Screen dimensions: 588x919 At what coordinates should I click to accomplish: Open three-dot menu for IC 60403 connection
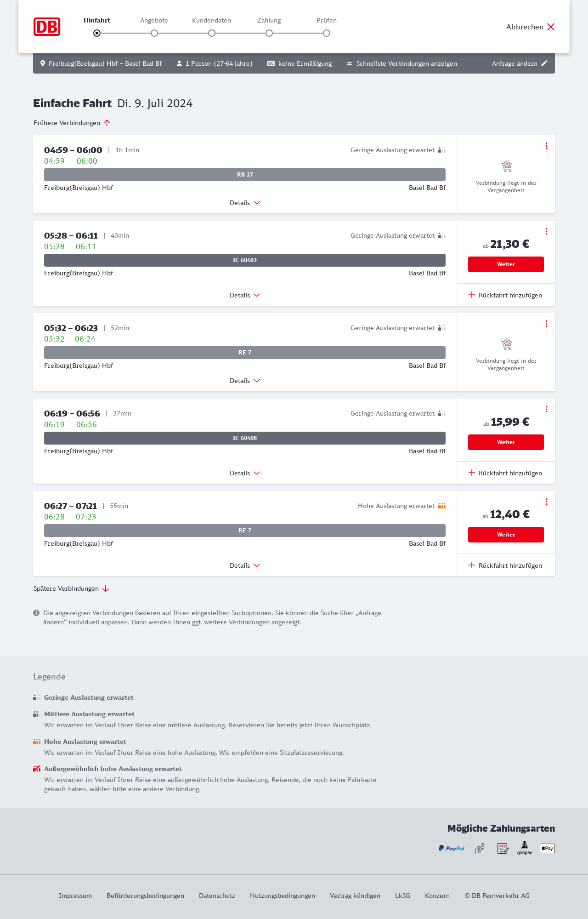click(546, 231)
